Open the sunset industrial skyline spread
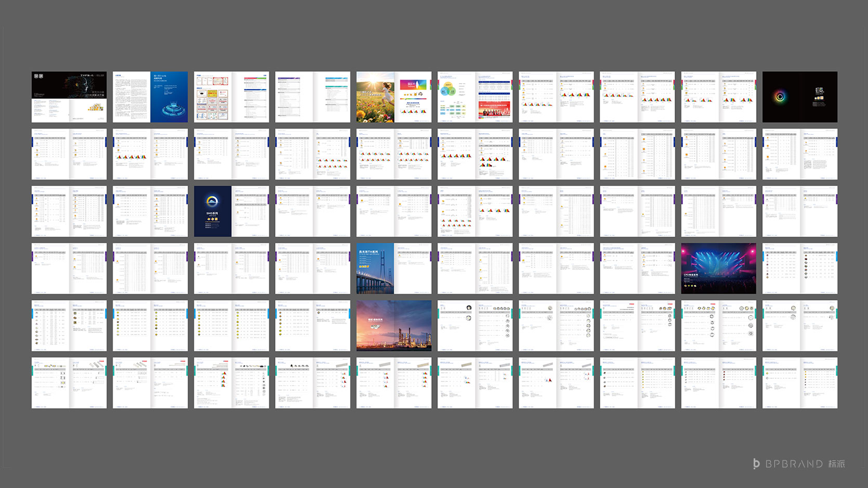 (x=393, y=325)
